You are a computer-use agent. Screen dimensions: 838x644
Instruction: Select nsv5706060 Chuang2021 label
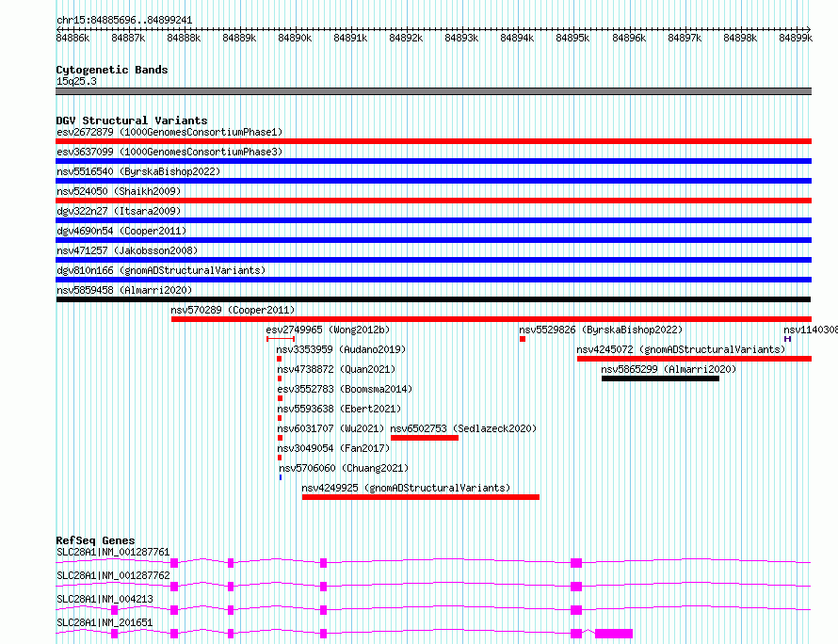coord(345,468)
